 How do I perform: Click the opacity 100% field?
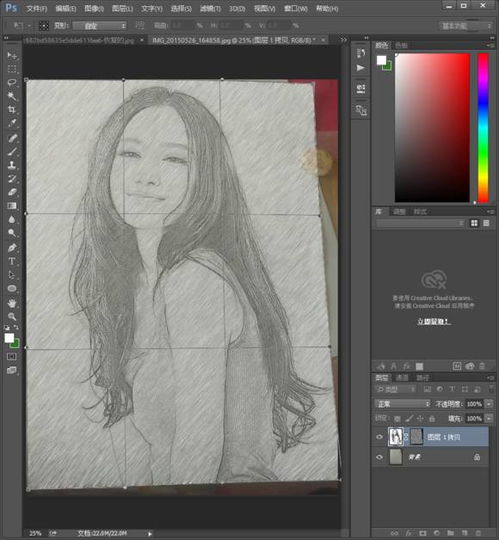pos(474,404)
